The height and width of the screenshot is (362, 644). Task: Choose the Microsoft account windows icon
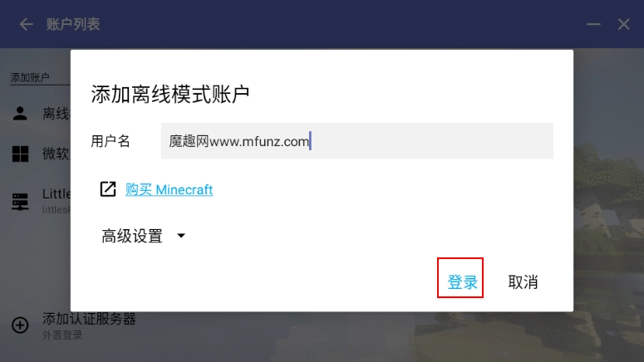(20, 154)
